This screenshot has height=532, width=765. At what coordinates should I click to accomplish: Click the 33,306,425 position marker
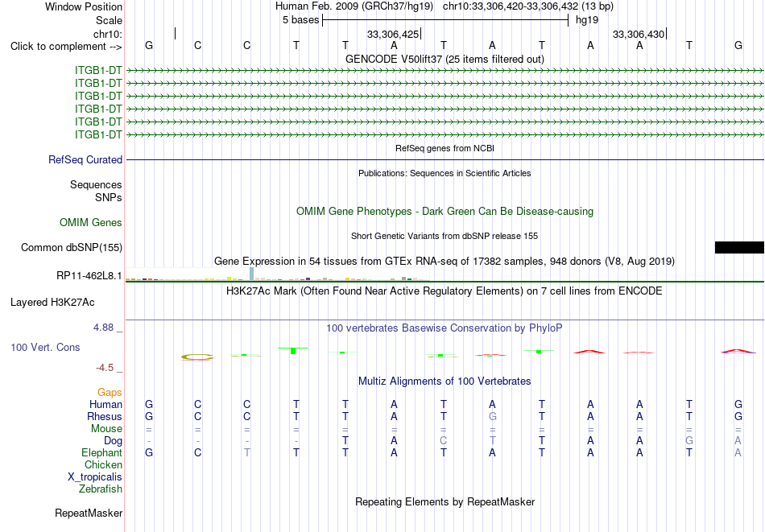click(393, 34)
